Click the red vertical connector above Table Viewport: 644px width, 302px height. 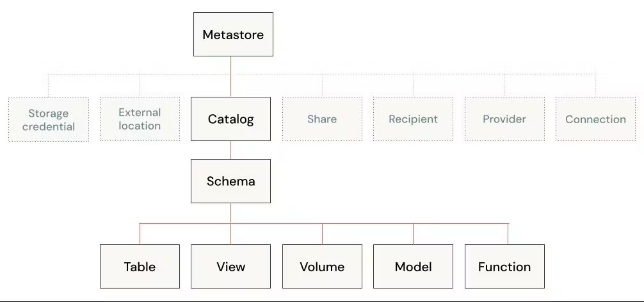pos(140,233)
